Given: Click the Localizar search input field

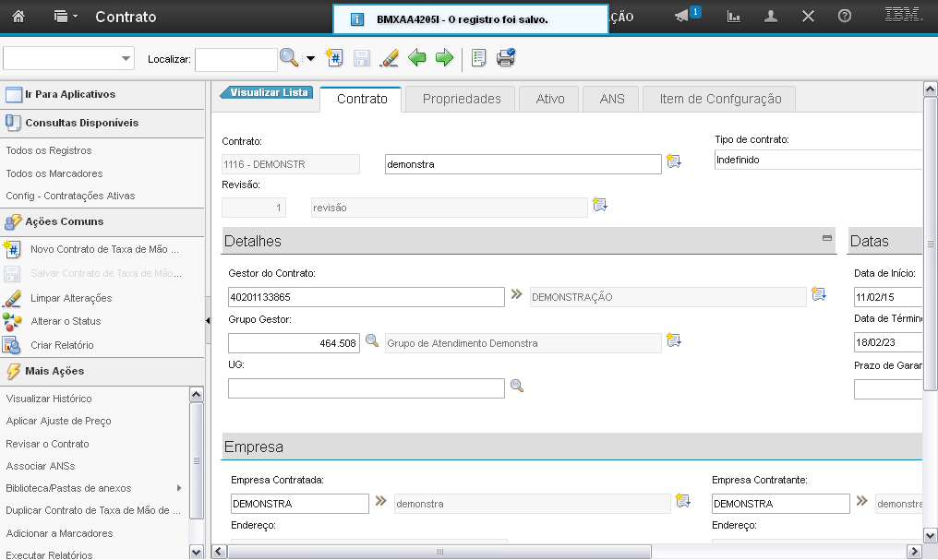Looking at the screenshot, I should coord(235,59).
